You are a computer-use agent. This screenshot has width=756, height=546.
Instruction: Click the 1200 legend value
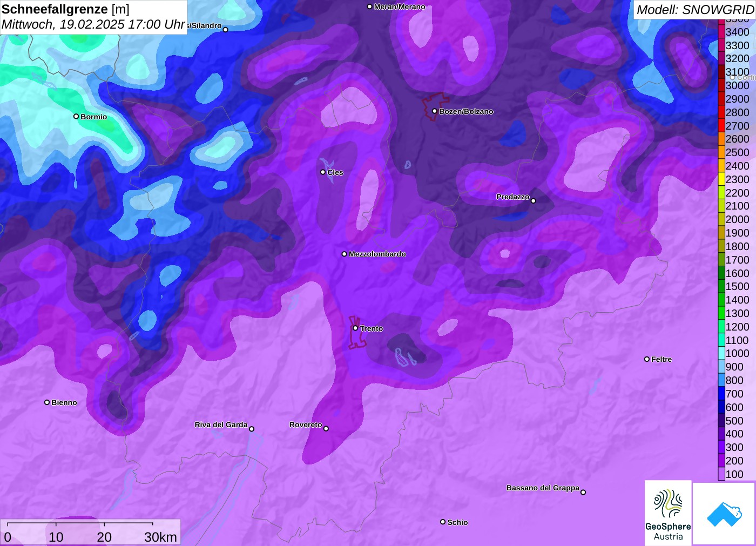738,327
